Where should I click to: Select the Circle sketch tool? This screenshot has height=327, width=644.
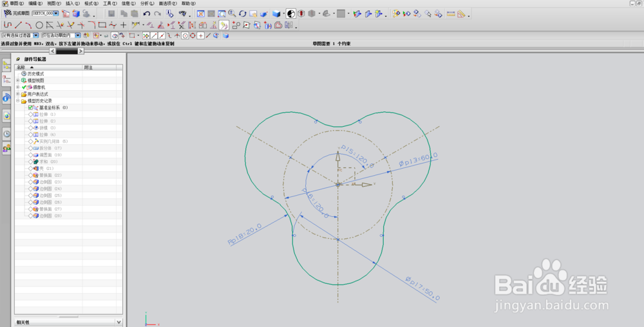[x=39, y=25]
